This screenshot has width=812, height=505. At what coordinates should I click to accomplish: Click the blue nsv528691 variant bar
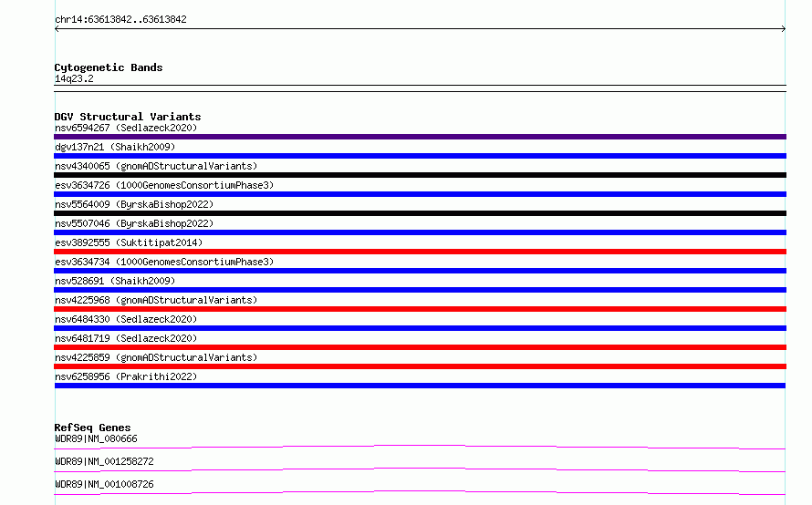(x=420, y=290)
